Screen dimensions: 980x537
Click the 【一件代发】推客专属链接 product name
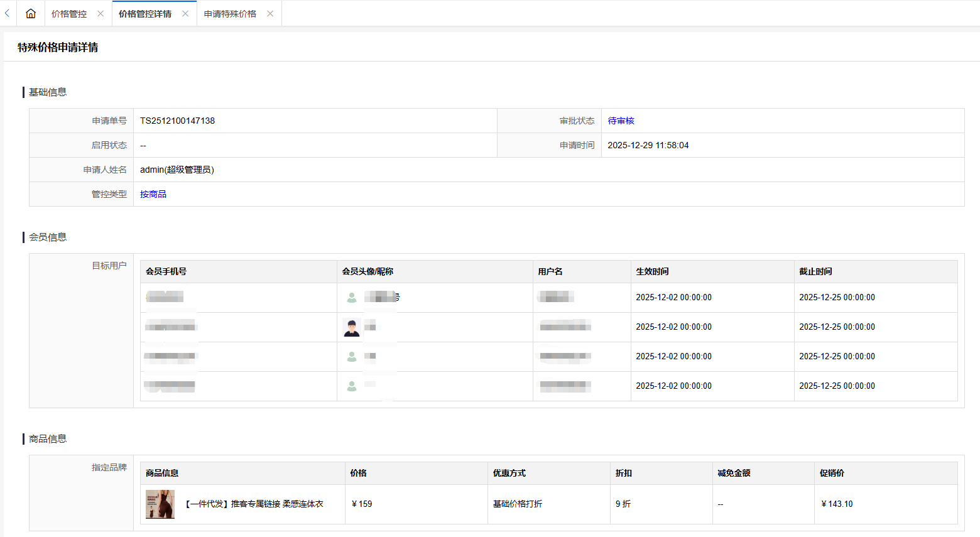click(x=254, y=504)
